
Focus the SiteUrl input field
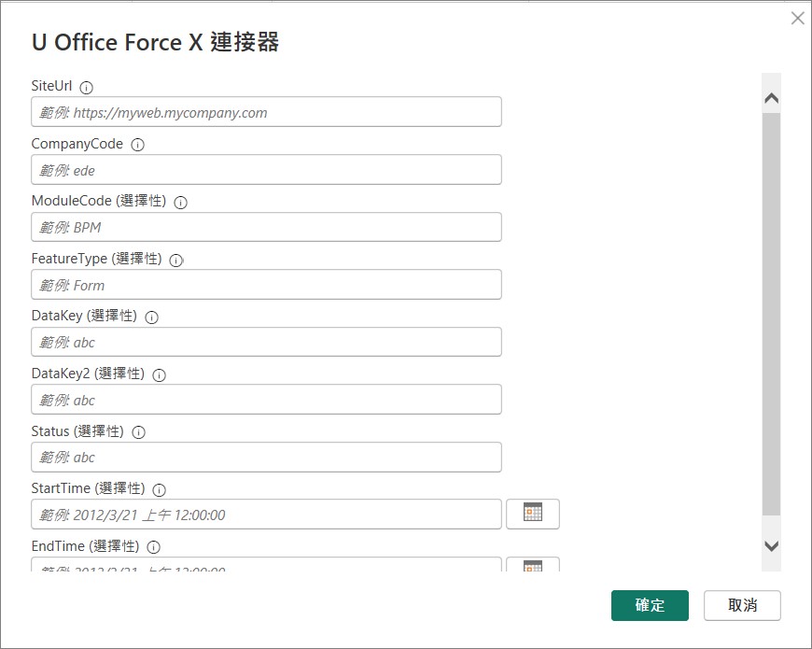pos(266,112)
